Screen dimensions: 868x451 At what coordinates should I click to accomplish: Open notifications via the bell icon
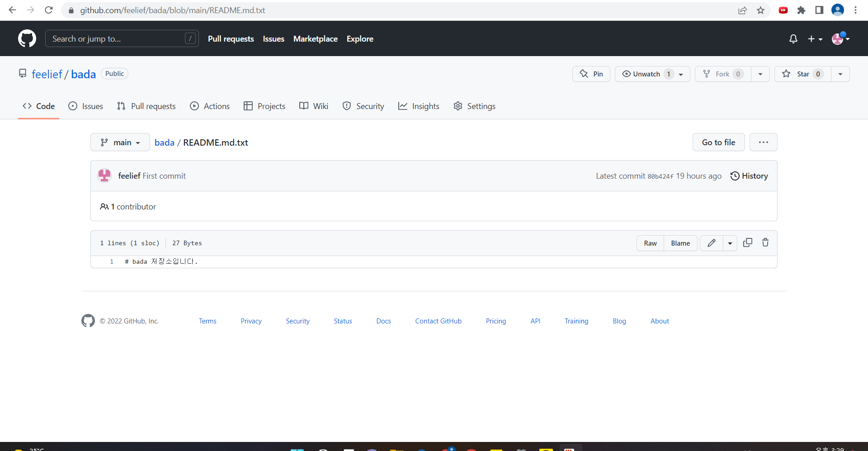[793, 39]
